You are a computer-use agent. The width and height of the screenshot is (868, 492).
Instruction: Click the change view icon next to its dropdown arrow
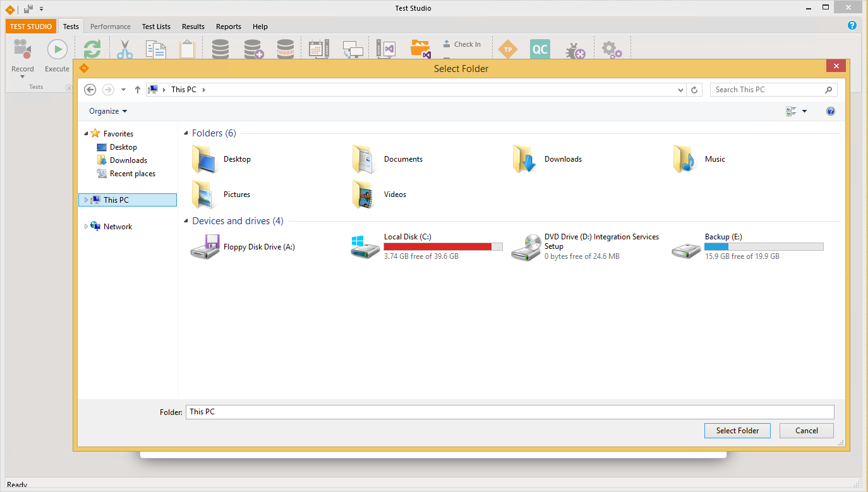pyautogui.click(x=791, y=111)
